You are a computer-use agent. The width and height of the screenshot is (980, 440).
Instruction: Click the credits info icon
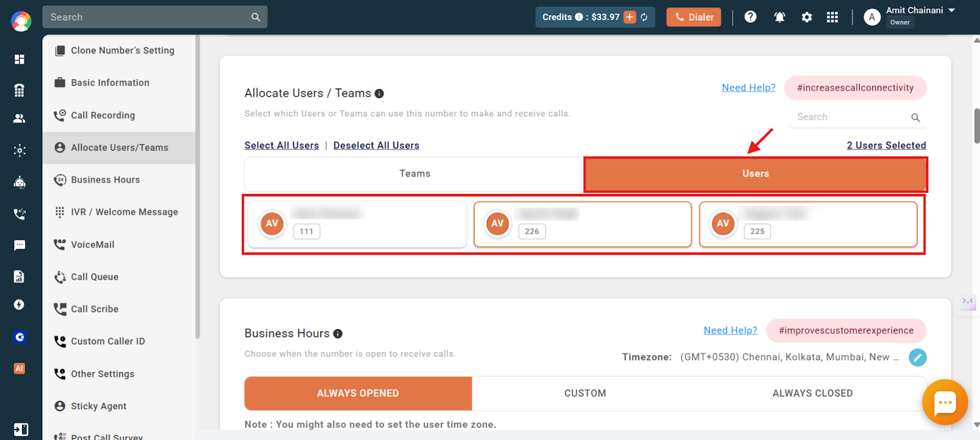point(579,17)
